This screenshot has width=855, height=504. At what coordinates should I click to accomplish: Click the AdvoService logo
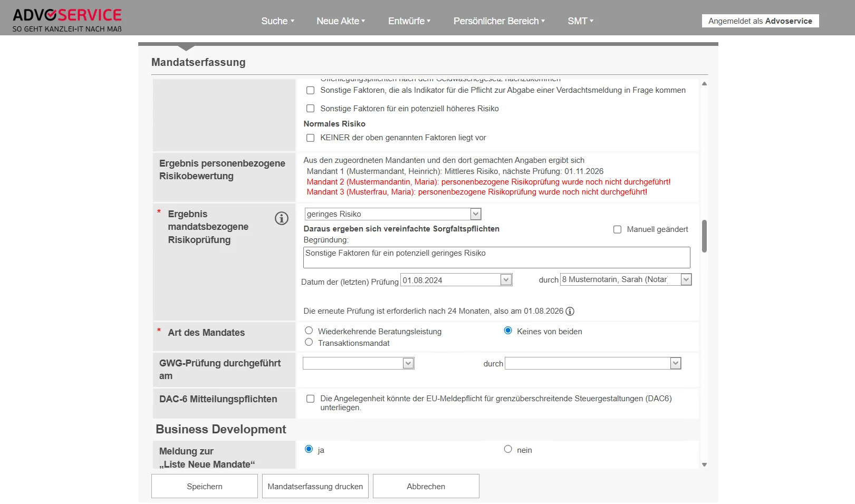[67, 20]
